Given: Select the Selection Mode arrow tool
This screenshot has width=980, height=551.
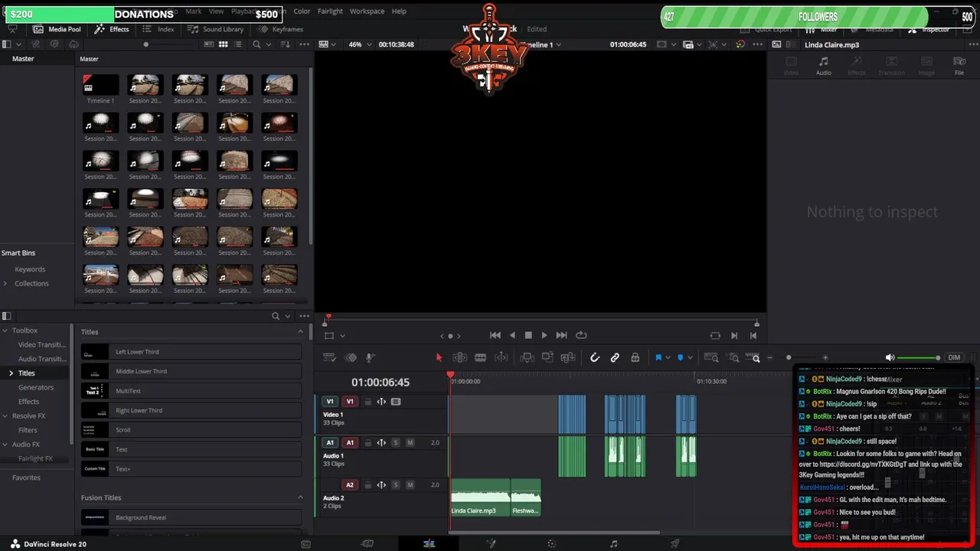Looking at the screenshot, I should pyautogui.click(x=439, y=357).
